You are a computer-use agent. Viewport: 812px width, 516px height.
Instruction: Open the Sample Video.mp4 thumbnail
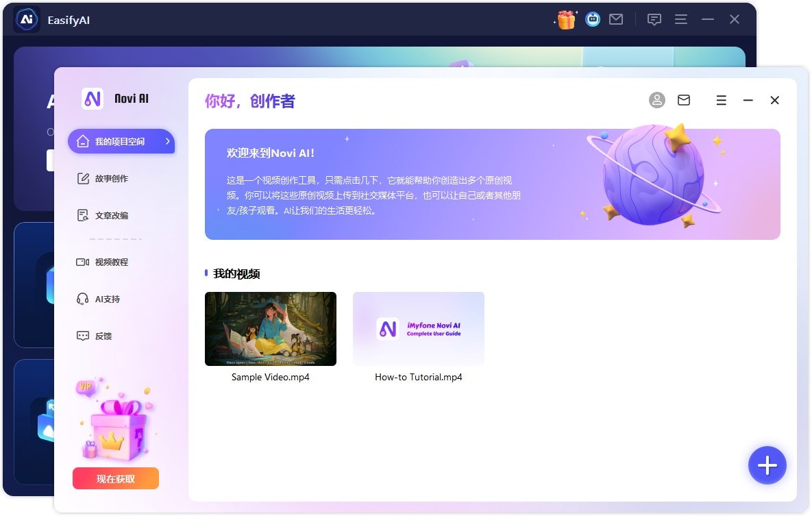(270, 328)
